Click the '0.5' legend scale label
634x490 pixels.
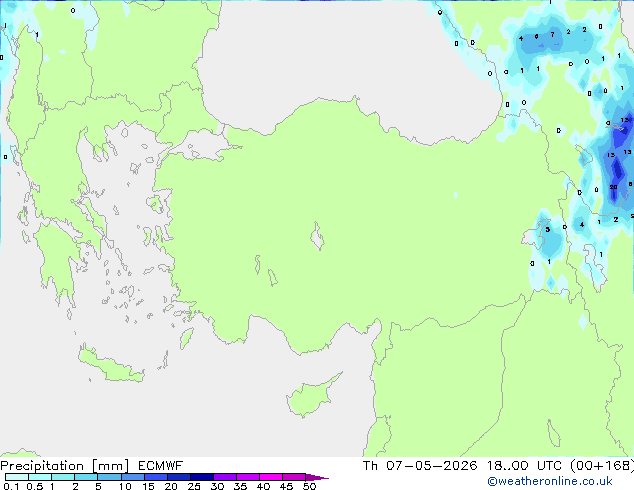coord(34,486)
